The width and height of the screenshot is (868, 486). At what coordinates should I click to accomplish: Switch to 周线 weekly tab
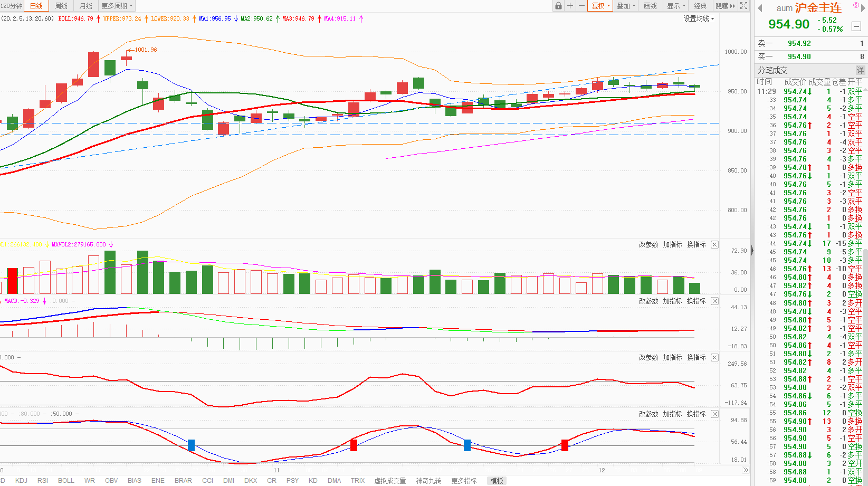click(x=61, y=6)
